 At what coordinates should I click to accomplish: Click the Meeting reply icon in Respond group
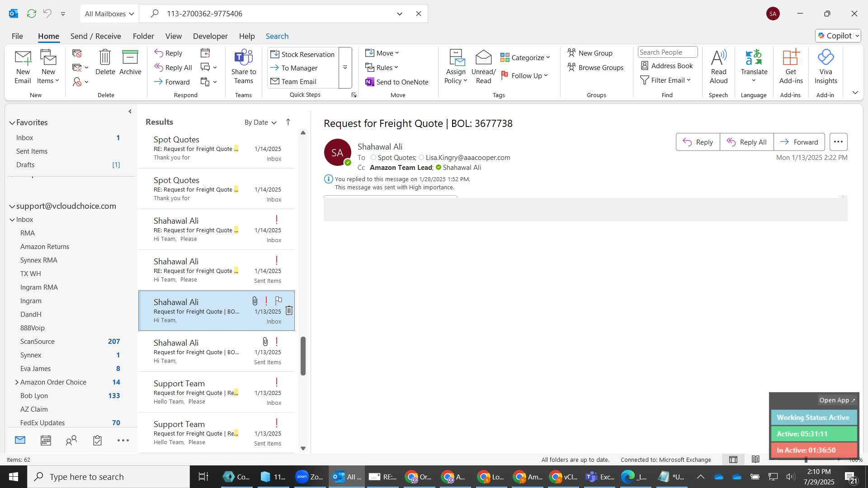pyautogui.click(x=205, y=53)
